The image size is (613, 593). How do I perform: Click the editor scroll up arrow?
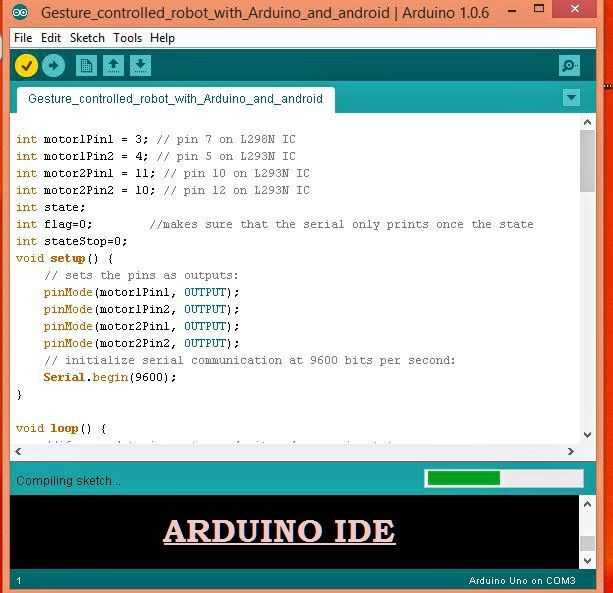click(x=587, y=123)
